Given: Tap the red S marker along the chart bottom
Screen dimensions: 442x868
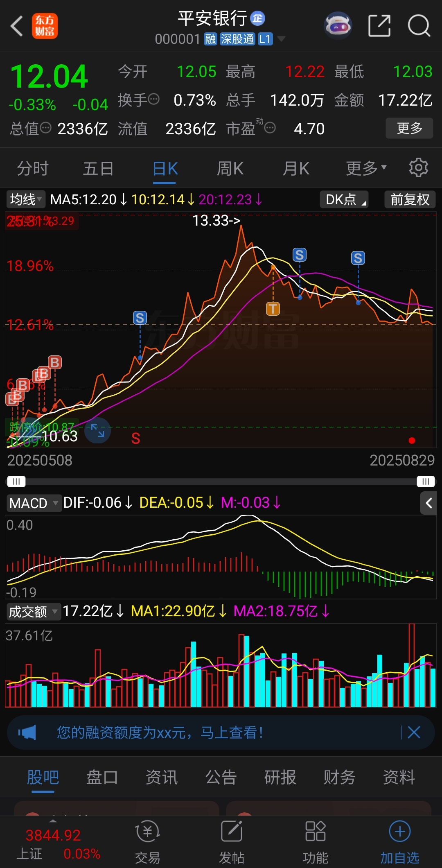Looking at the screenshot, I should tap(135, 439).
